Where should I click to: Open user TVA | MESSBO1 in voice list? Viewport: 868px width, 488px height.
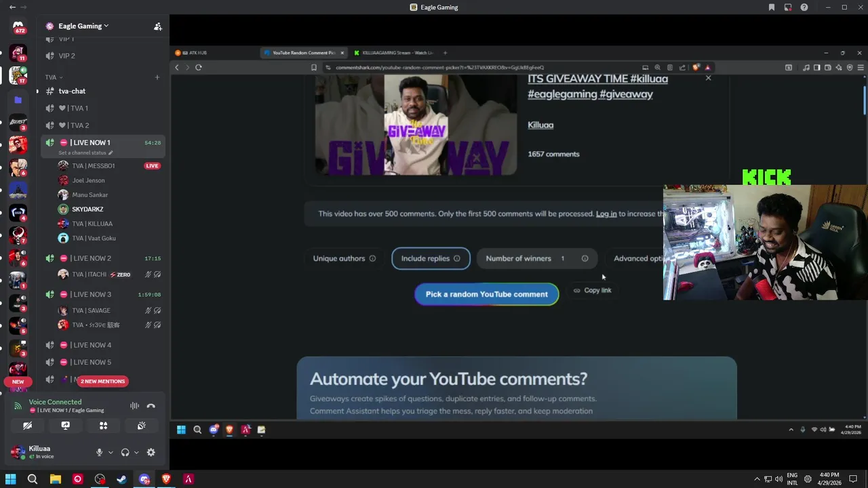[93, 165]
